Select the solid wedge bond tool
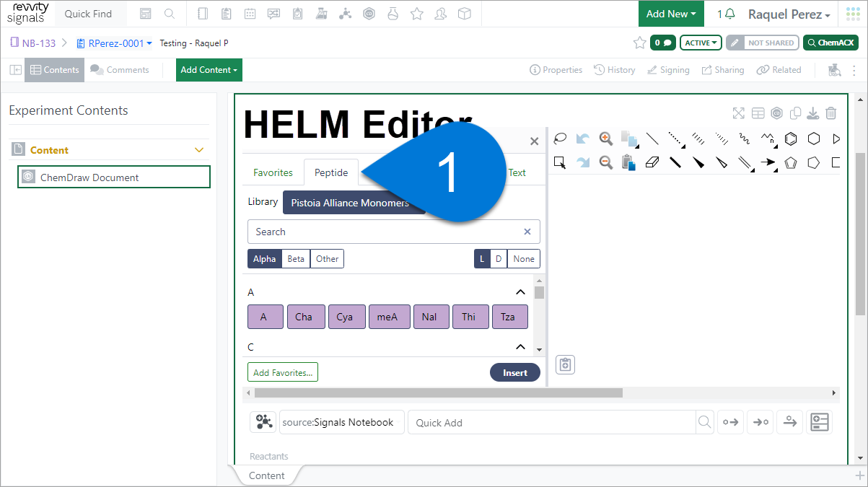The image size is (868, 487). pos(698,162)
